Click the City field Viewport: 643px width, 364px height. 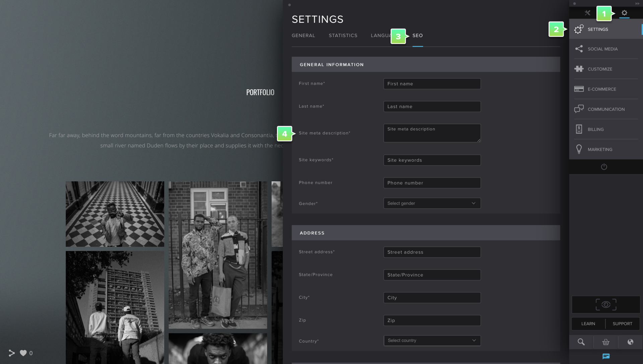(x=432, y=297)
